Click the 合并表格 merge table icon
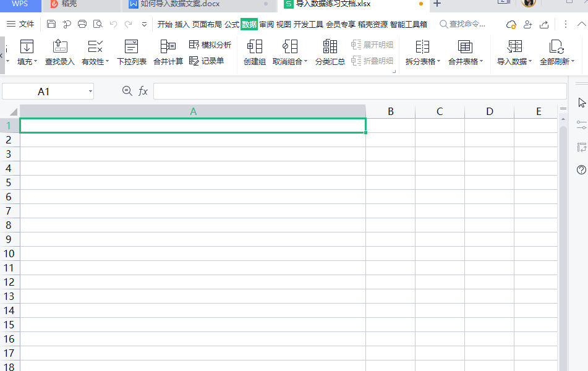The image size is (588, 371). click(x=465, y=47)
